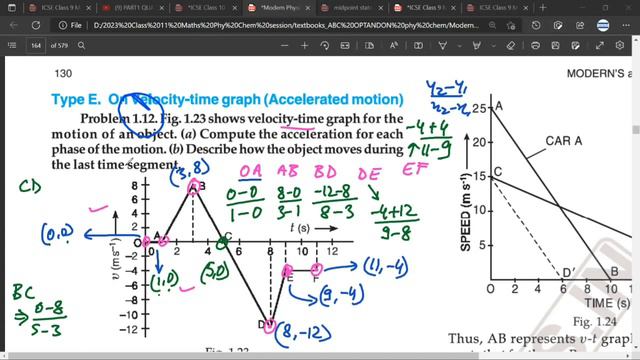Open the Collections button
Image resolution: width=640 pixels, height=360 pixels.
pos(558,25)
